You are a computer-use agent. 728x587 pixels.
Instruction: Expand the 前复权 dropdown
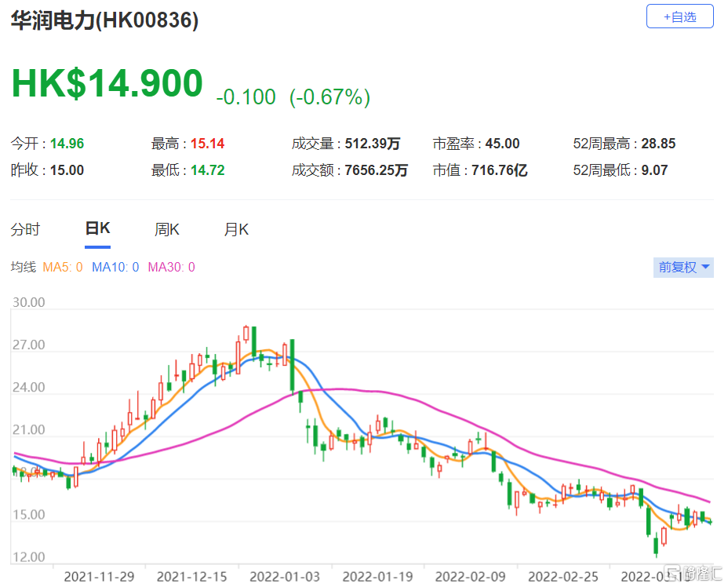click(684, 268)
